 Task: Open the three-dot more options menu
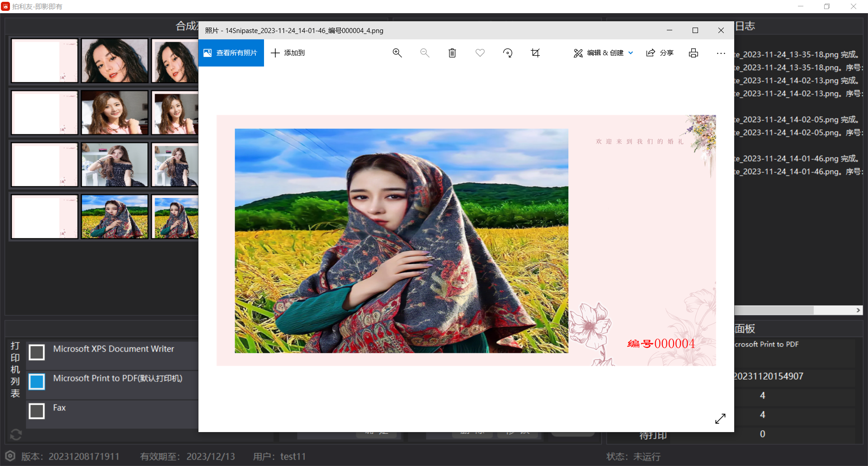pos(721,53)
